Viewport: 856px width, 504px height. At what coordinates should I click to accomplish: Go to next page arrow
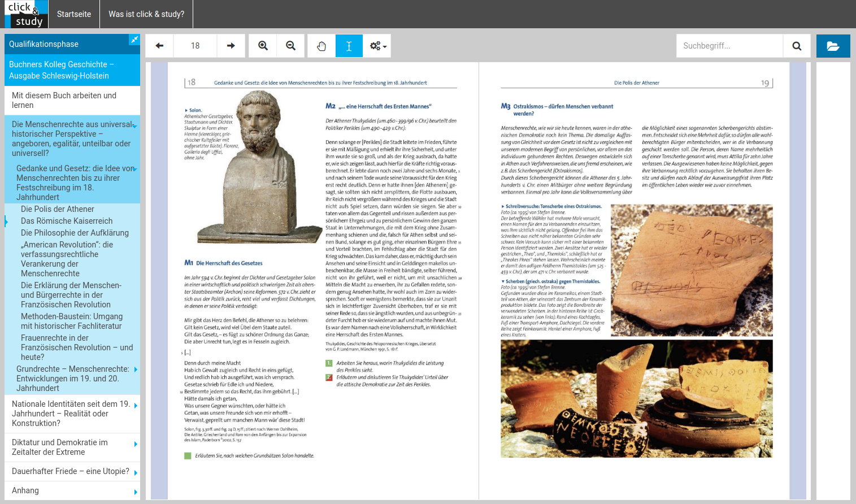click(x=231, y=46)
